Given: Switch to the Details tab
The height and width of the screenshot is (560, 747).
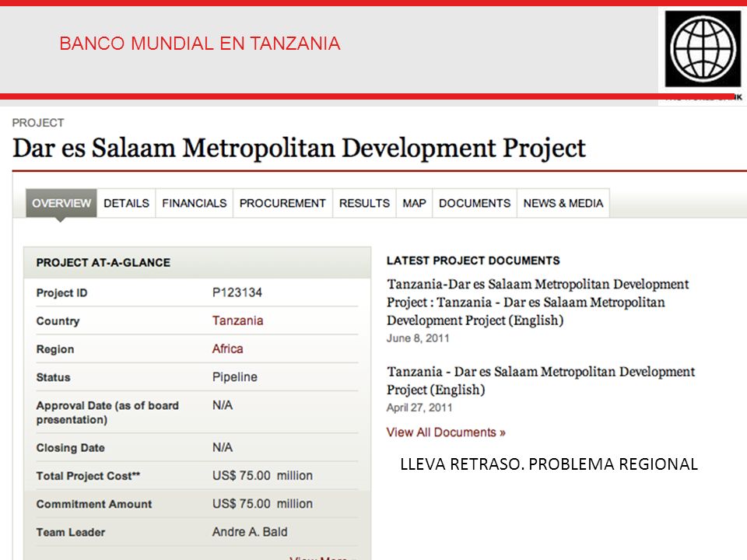Looking at the screenshot, I should 126,203.
